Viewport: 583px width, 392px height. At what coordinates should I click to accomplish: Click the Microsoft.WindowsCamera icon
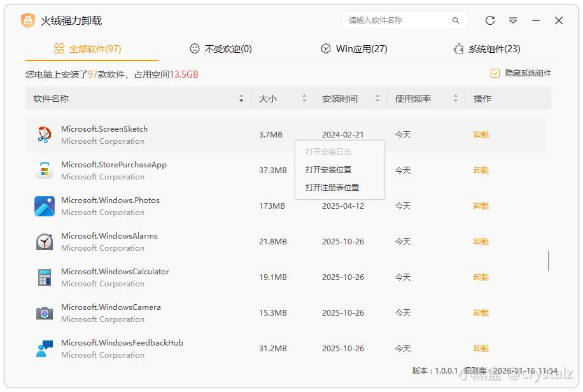click(45, 313)
